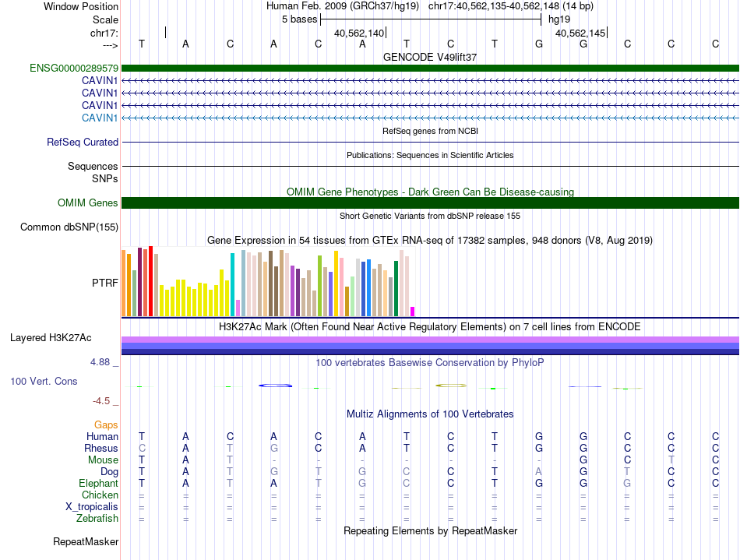Open the light blue CAVIN1 transcript label
The width and height of the screenshot is (740, 560).
(100, 118)
